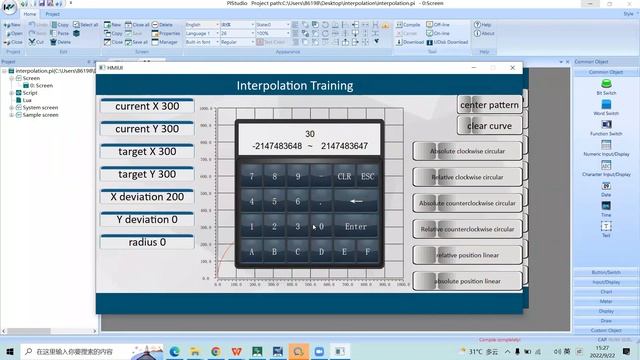Open the Built-in font dropdown
The image size is (640, 360).
click(x=202, y=42)
